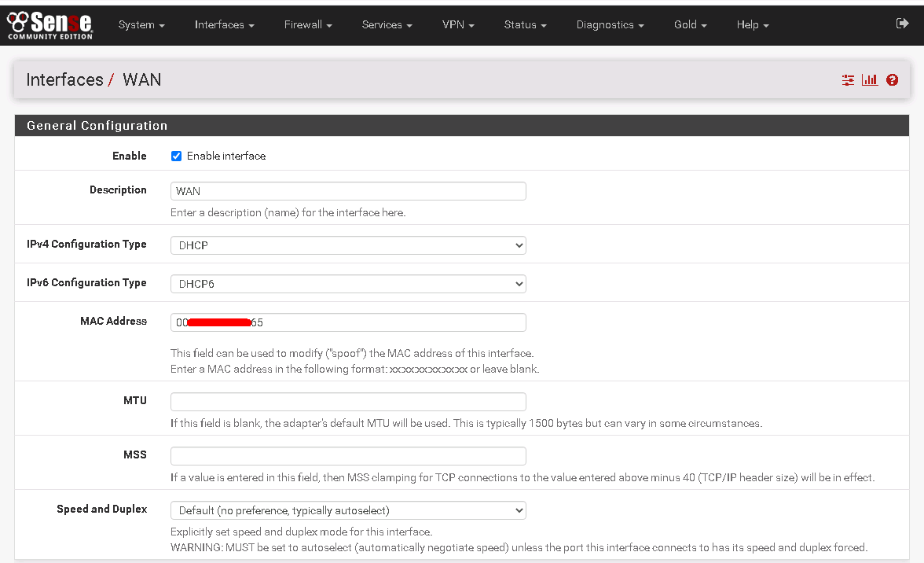This screenshot has height=563, width=924.
Task: Expand the IPv6 Configuration Type dropdown
Action: point(348,284)
